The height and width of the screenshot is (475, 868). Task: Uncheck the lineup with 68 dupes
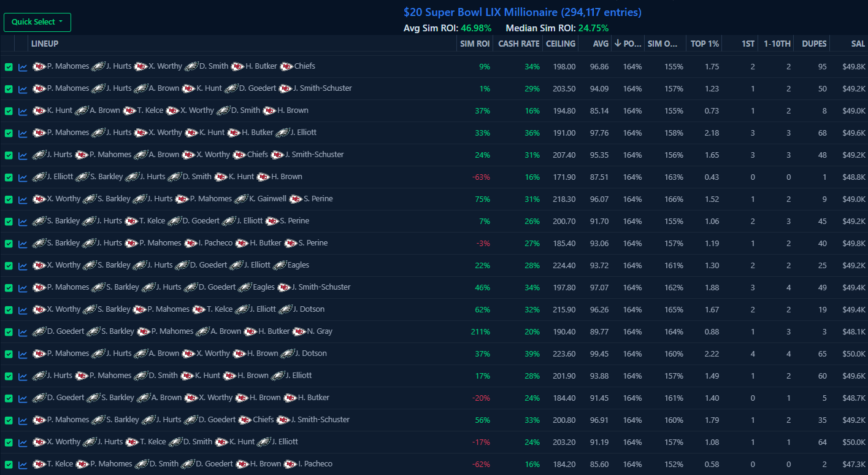[9, 133]
